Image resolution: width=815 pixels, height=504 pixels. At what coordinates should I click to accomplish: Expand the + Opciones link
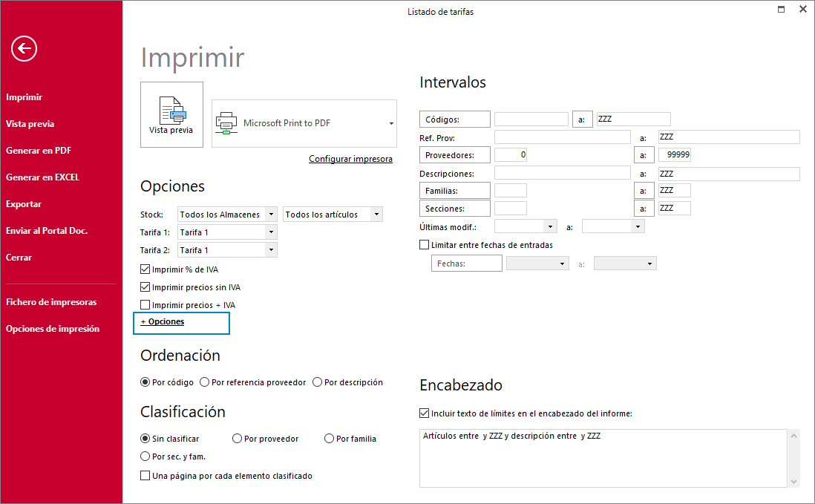(162, 321)
